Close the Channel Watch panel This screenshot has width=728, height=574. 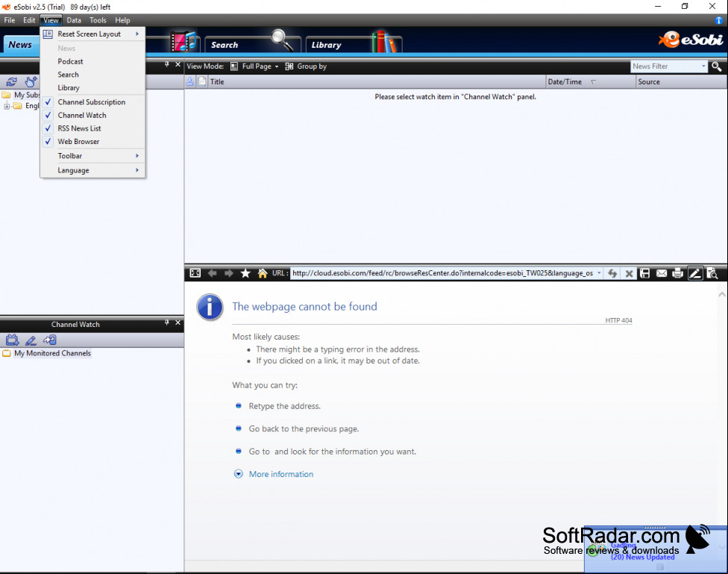[x=178, y=322]
